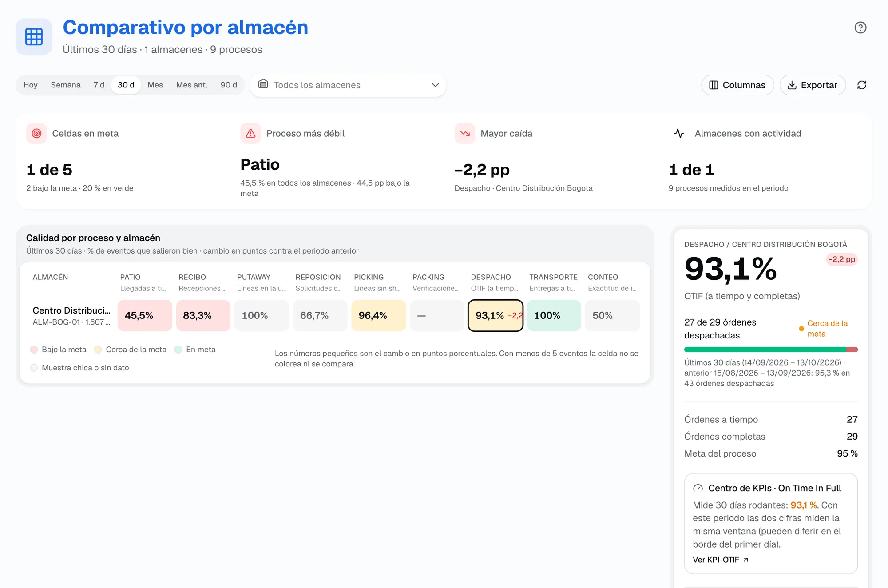Click the warehouse icon in the almacenes selector
This screenshot has width=888, height=588.
[263, 84]
